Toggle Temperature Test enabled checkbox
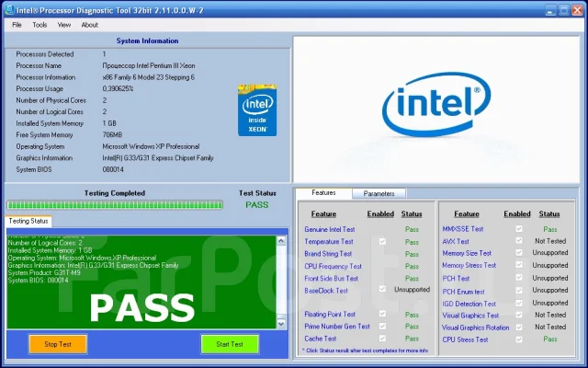Viewport: 588px width, 368px height. point(382,241)
